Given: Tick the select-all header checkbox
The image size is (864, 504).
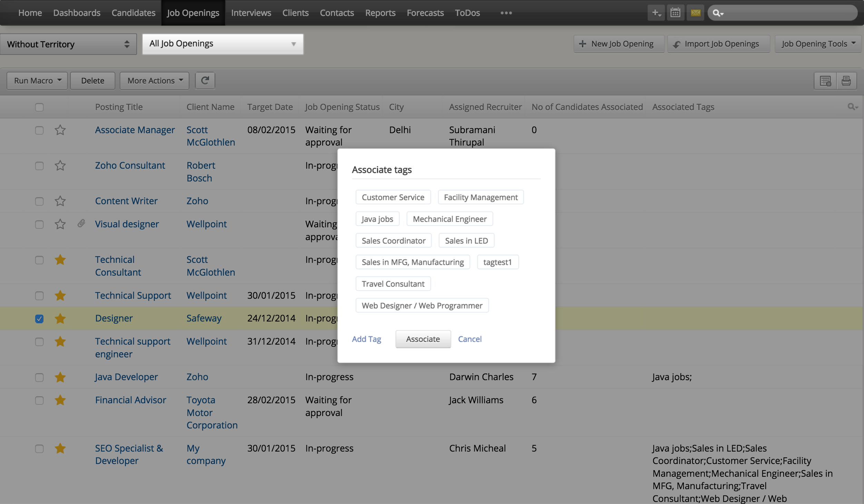Looking at the screenshot, I should tap(39, 107).
